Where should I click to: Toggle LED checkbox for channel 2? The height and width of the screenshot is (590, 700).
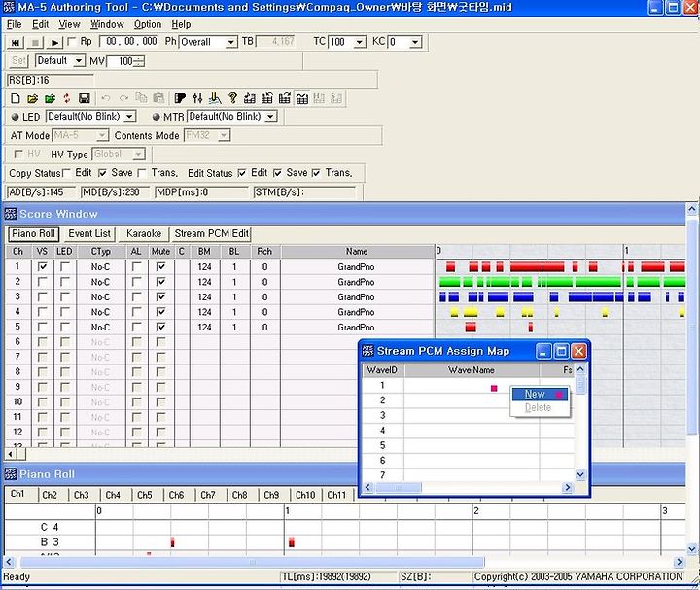pos(65,282)
